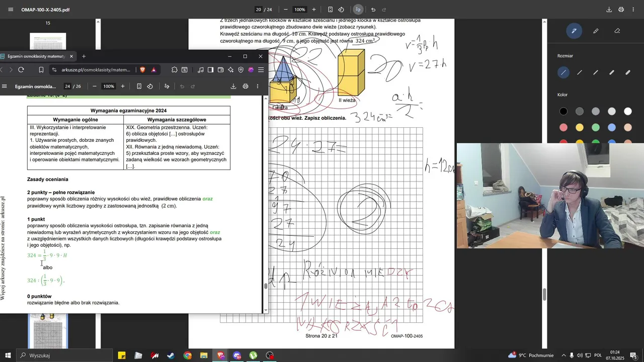Screen dimensions: 644x362
Task: Edit page number field showing 20
Action: pyautogui.click(x=259, y=10)
